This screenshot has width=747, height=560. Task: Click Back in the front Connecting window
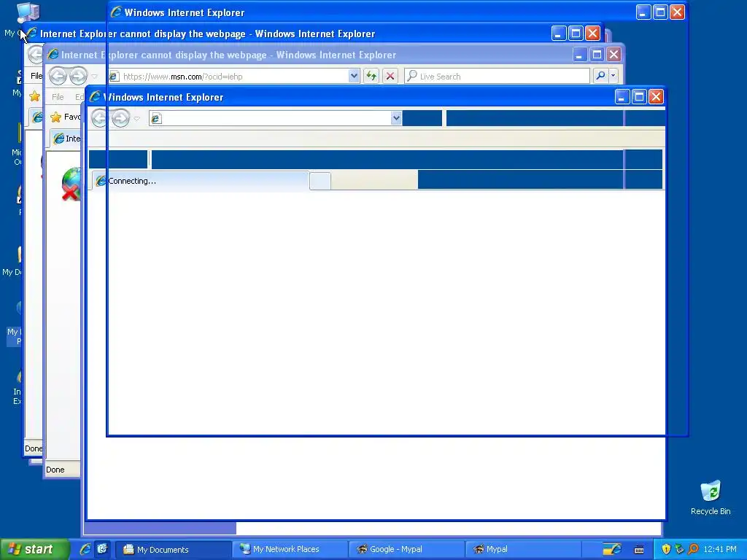(x=99, y=118)
